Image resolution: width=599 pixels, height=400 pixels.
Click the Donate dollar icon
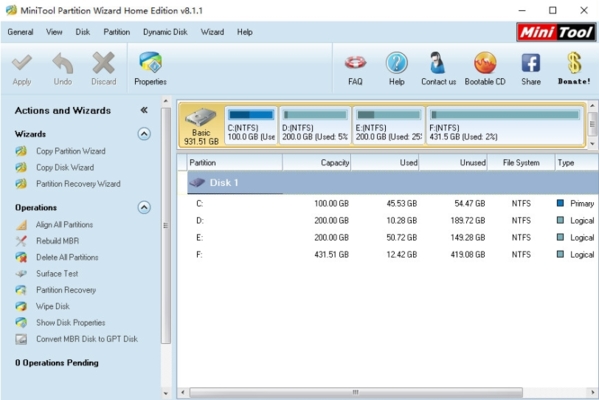click(574, 63)
